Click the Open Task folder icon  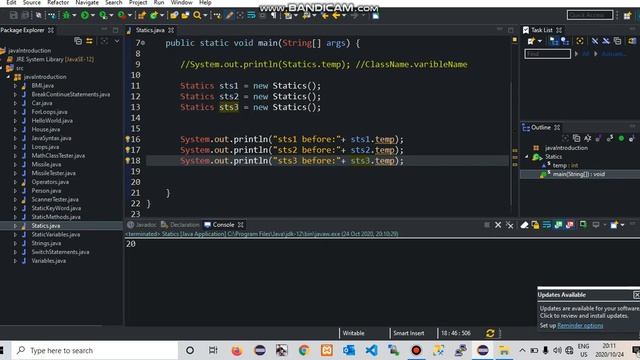(x=185, y=16)
